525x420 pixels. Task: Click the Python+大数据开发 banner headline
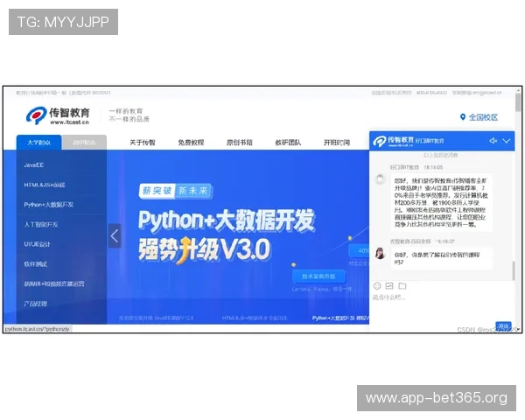point(227,220)
